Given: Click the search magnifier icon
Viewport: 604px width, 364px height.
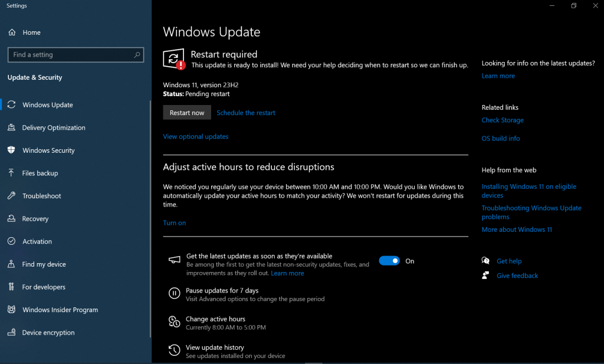Looking at the screenshot, I should 137,55.
